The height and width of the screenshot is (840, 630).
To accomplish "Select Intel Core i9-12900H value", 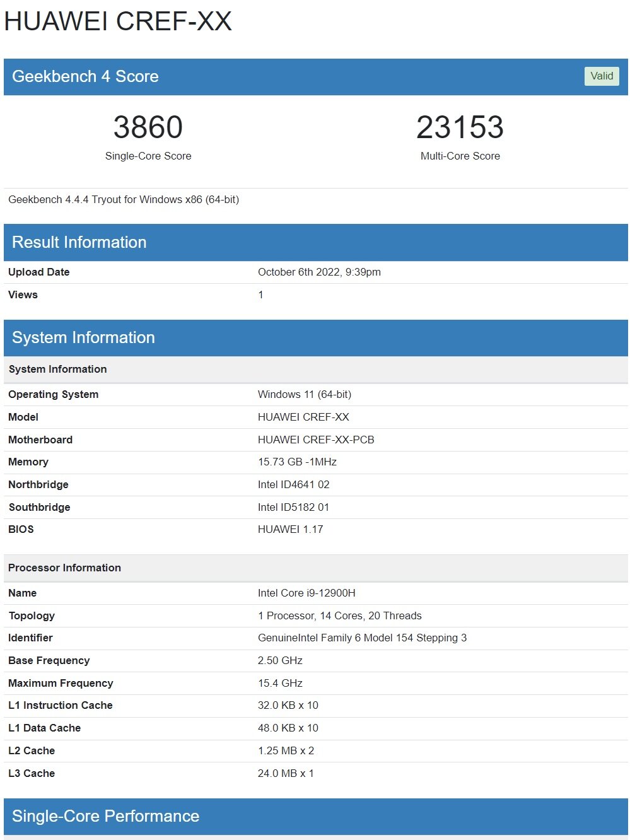I will click(x=306, y=593).
